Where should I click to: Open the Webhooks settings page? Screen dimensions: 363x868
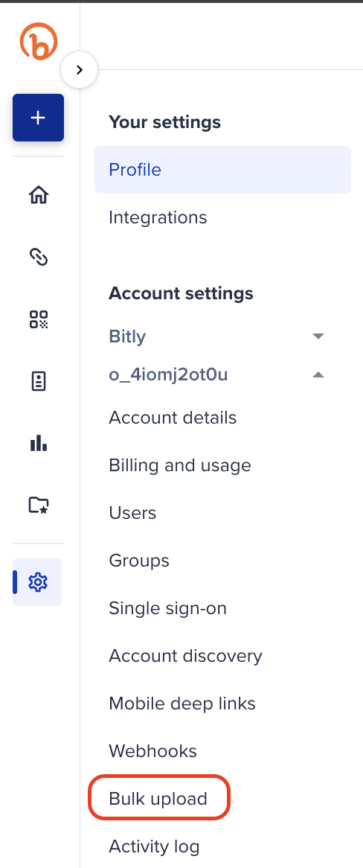[152, 751]
